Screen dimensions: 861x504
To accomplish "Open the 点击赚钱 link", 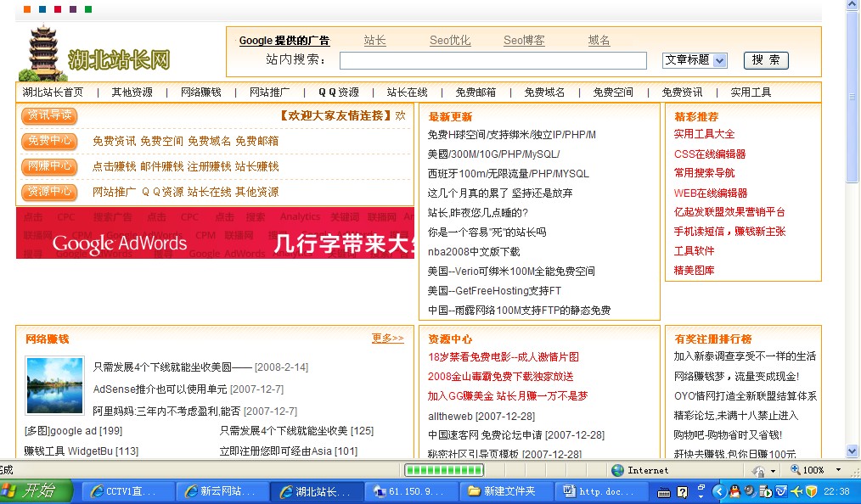I will tap(115, 166).
